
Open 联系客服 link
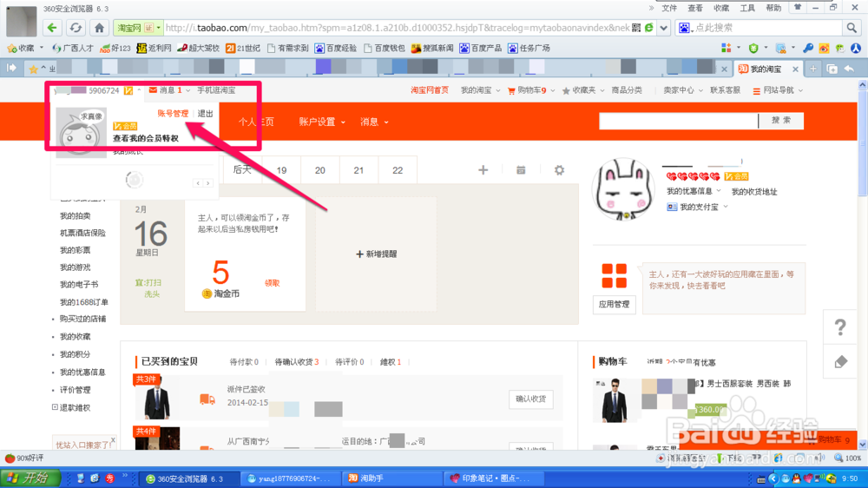click(x=725, y=90)
